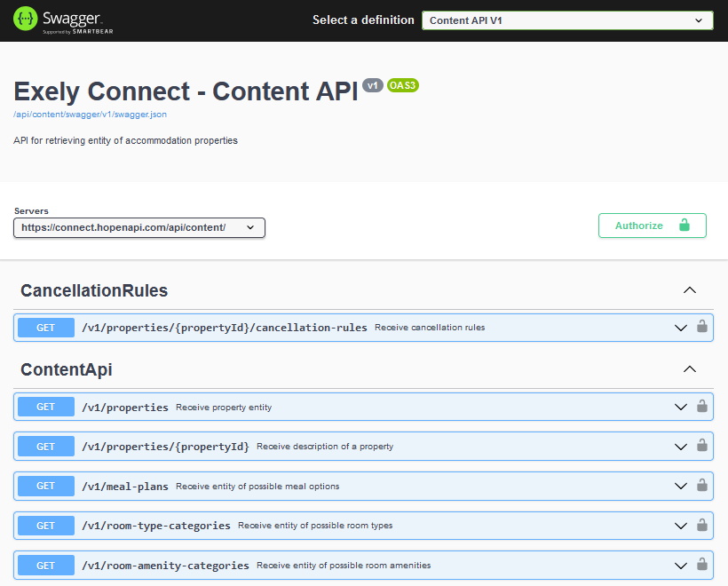This screenshot has width=728, height=586.
Task: Open the Content API V1 definition dropdown
Action: coord(567,20)
